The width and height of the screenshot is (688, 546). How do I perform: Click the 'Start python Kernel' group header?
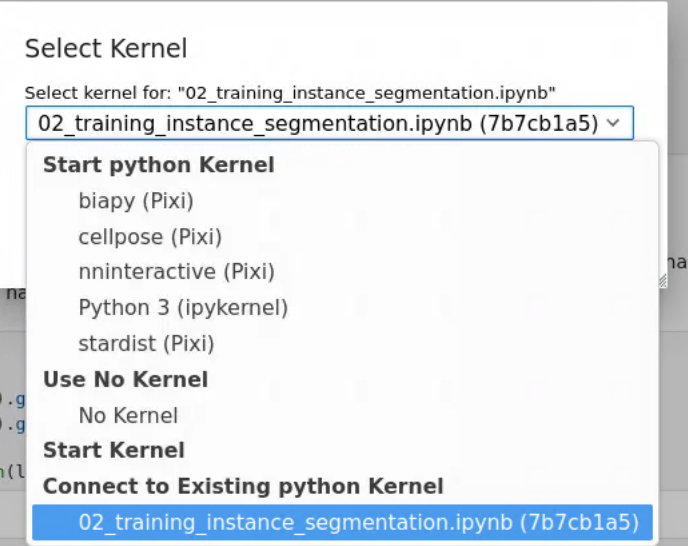click(159, 165)
